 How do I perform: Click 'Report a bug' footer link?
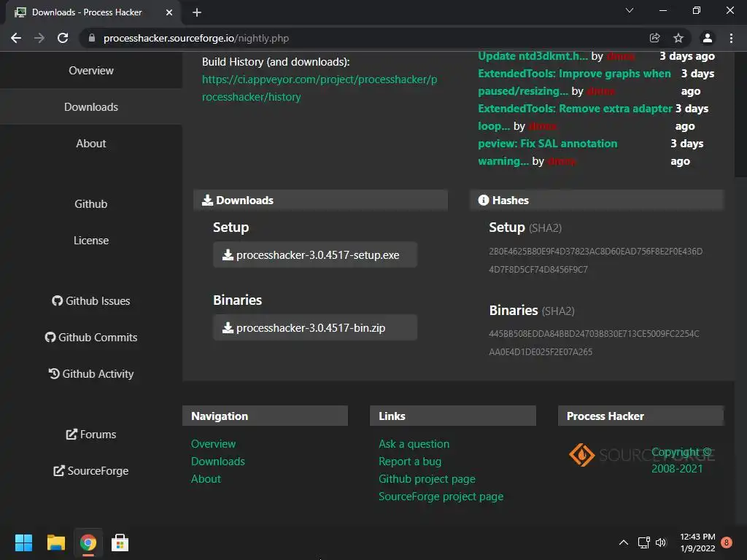coord(410,462)
